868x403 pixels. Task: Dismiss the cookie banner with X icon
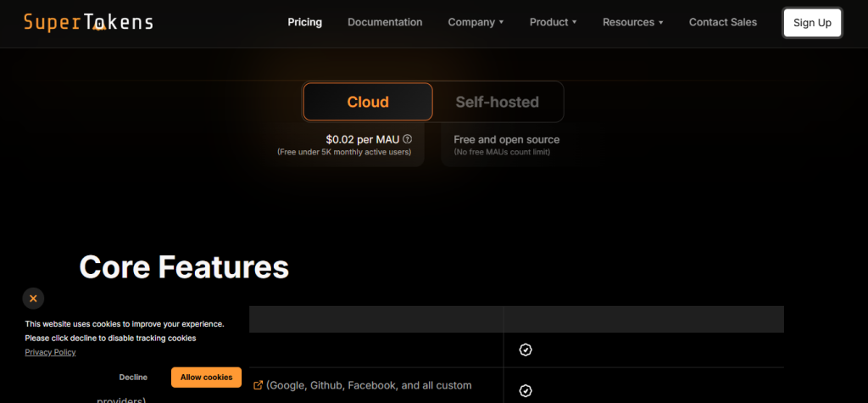pos(33,299)
